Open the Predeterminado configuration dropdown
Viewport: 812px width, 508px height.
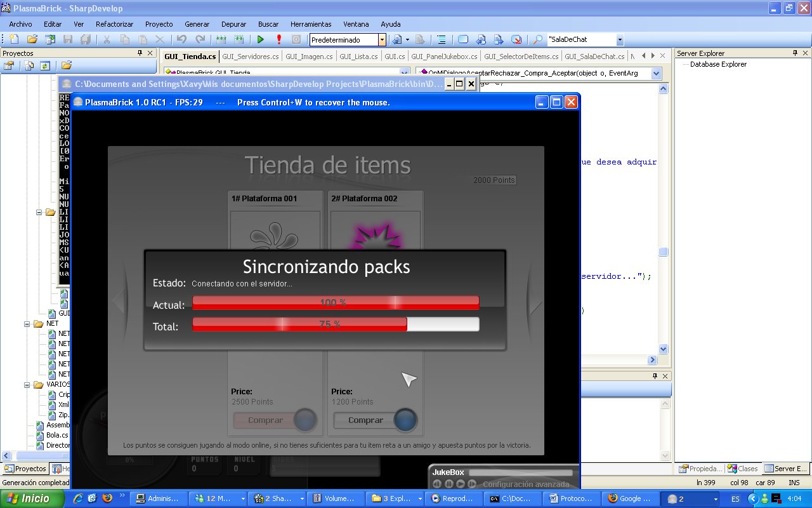tap(382, 39)
